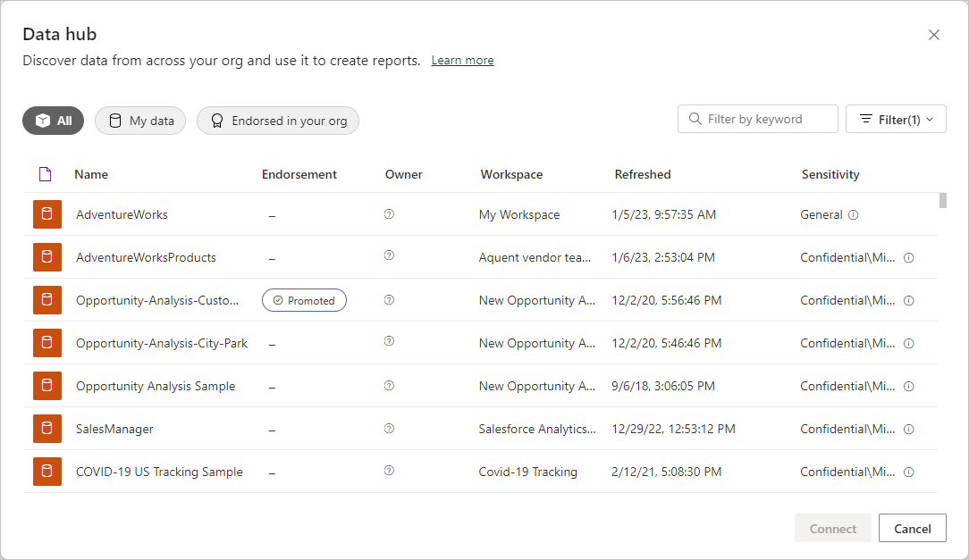Show Endorsed in your org datasets
The height and width of the screenshot is (560, 969).
point(278,121)
